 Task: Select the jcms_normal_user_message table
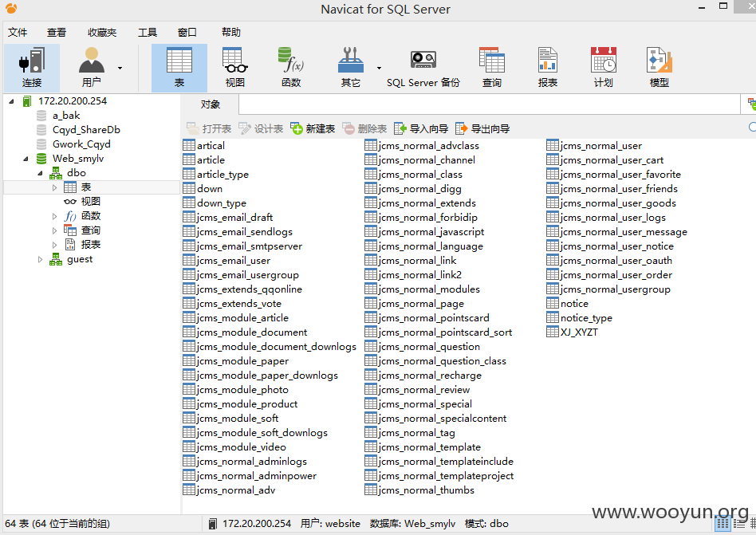(x=624, y=232)
